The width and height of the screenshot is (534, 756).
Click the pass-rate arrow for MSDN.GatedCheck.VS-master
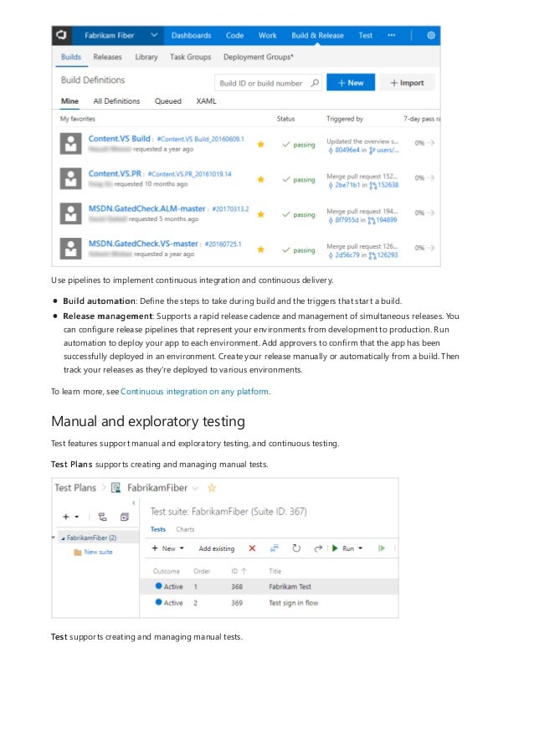431,248
